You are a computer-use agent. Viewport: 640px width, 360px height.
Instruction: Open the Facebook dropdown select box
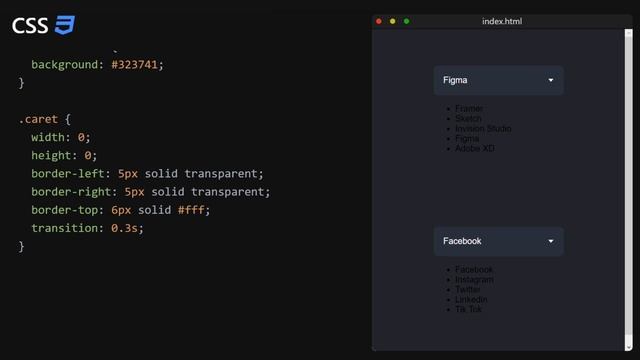498,241
